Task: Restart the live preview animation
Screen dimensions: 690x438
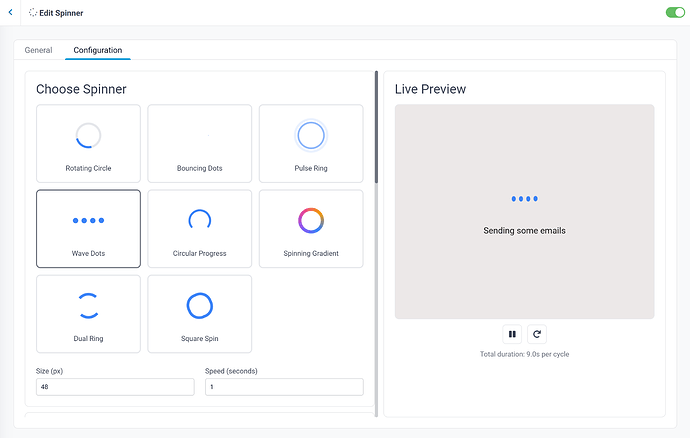Action: point(537,334)
